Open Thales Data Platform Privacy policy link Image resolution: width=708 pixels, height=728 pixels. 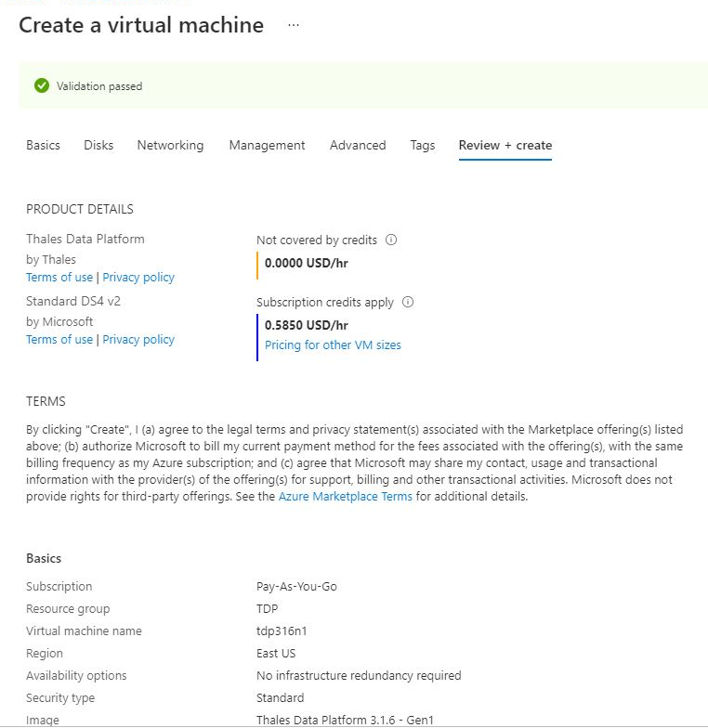tap(138, 277)
